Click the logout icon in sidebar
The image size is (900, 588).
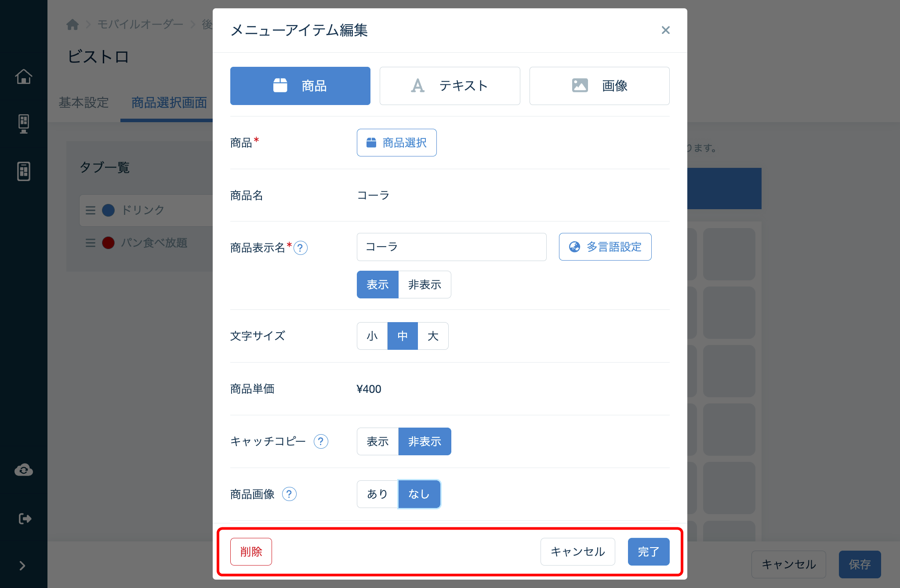[24, 518]
